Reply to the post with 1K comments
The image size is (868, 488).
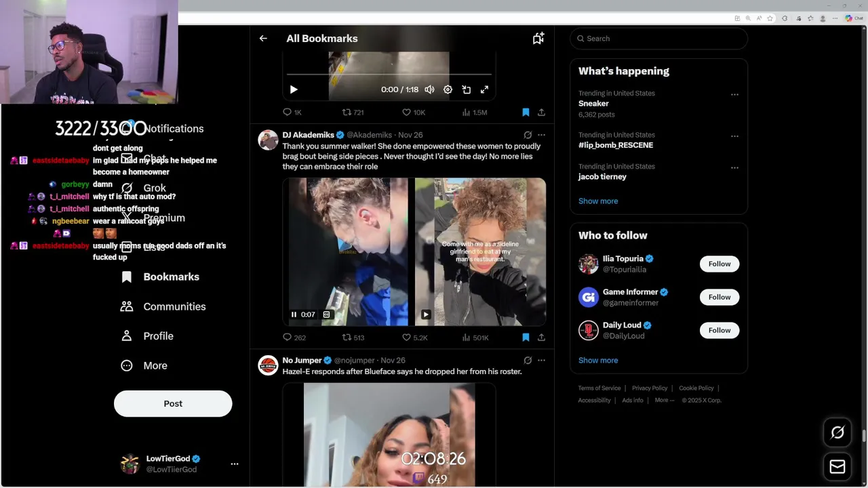(292, 113)
